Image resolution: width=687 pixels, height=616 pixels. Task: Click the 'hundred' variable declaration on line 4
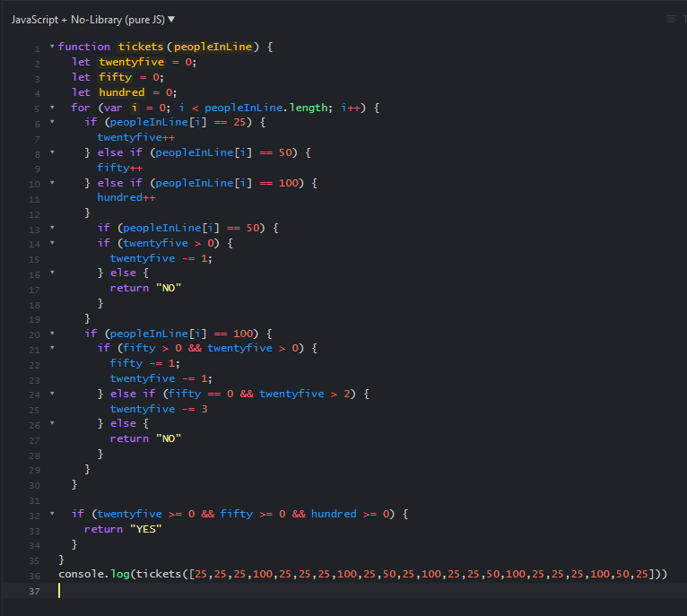click(122, 92)
